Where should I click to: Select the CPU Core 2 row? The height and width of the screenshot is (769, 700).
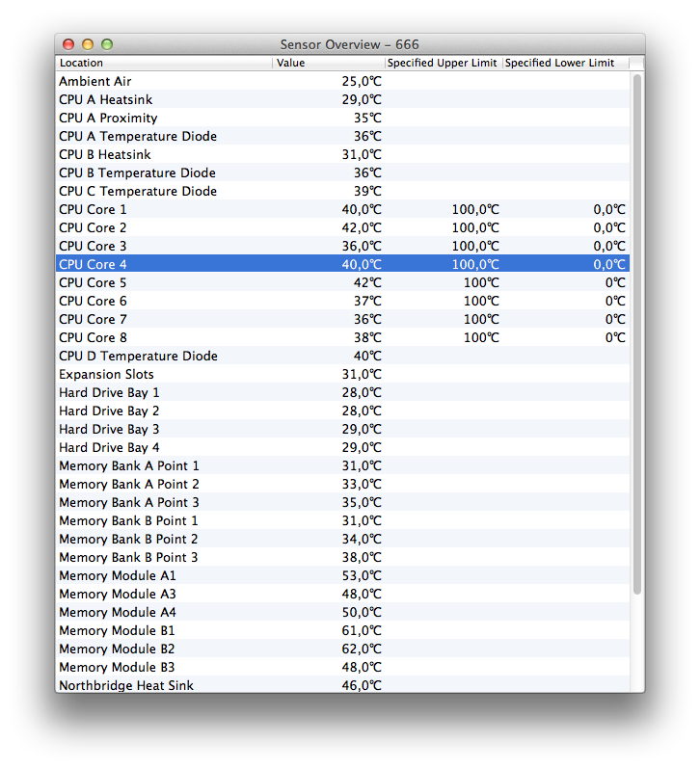point(342,227)
